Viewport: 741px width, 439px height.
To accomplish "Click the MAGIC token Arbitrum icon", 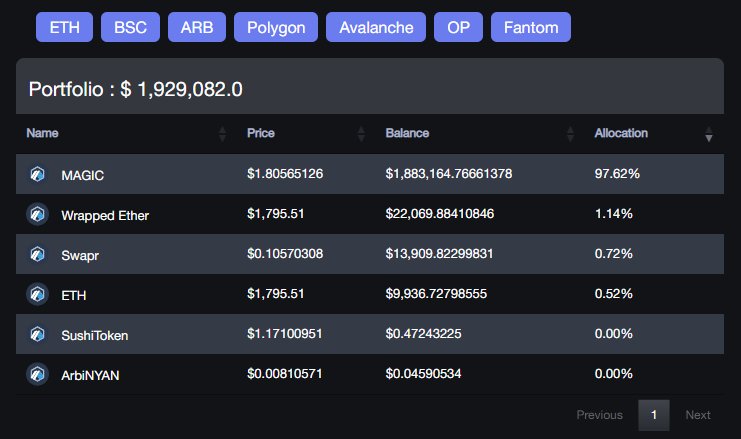I will (37, 174).
